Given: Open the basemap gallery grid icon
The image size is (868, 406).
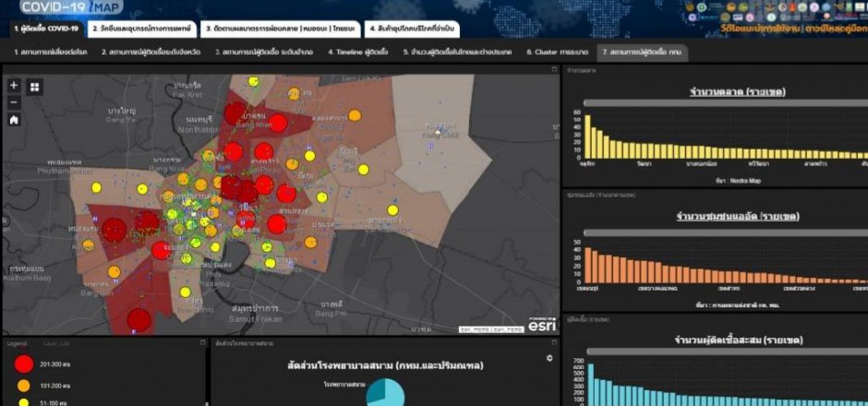Looking at the screenshot, I should (35, 87).
